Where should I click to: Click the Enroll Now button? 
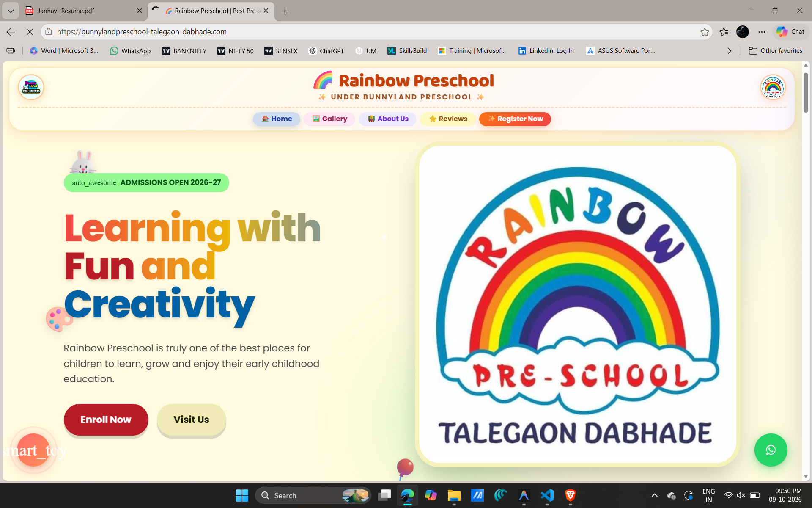(106, 420)
